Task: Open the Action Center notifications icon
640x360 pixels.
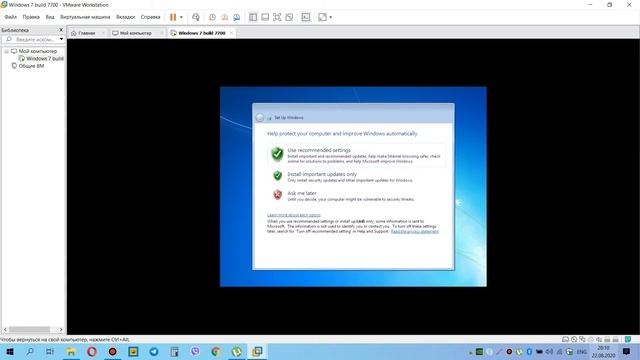Action: pyautogui.click(x=627, y=351)
